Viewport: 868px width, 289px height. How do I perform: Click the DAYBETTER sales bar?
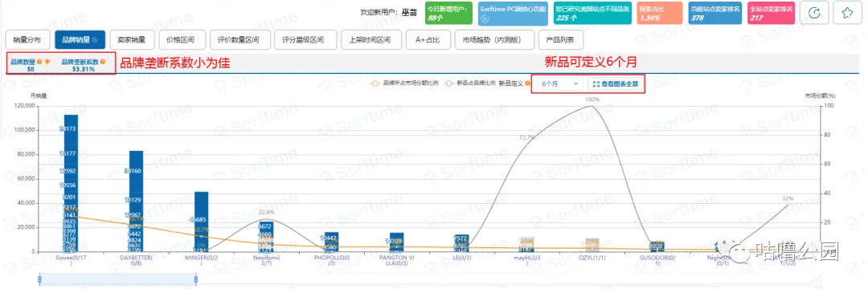click(136, 201)
